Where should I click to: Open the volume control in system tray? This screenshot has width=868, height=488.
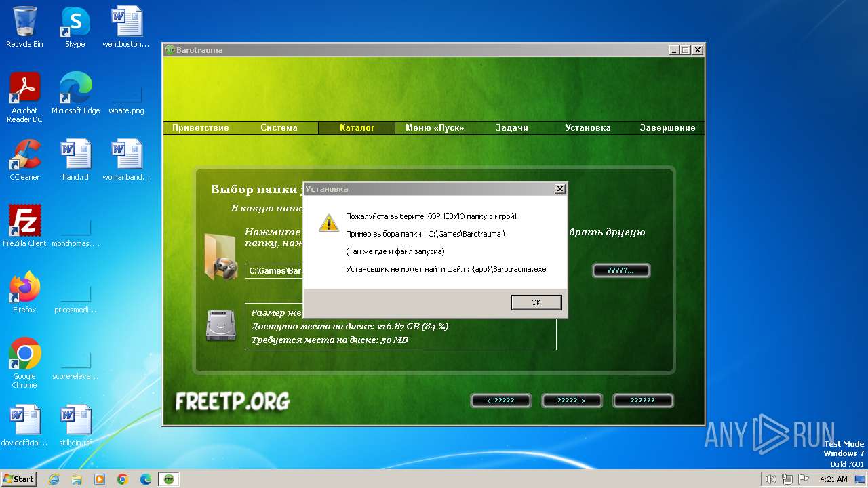point(771,479)
